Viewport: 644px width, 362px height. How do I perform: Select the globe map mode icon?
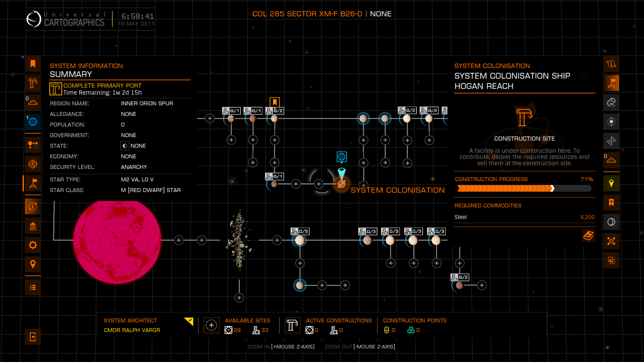click(33, 122)
